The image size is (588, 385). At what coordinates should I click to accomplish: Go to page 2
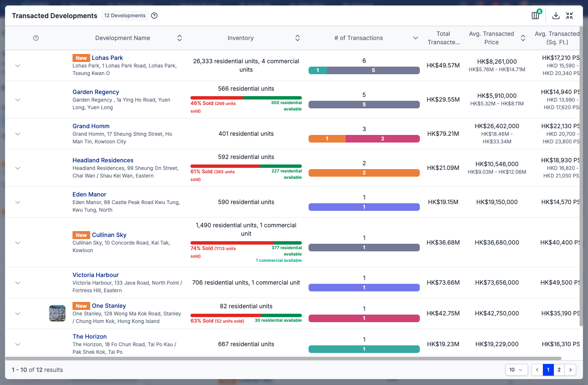click(559, 370)
